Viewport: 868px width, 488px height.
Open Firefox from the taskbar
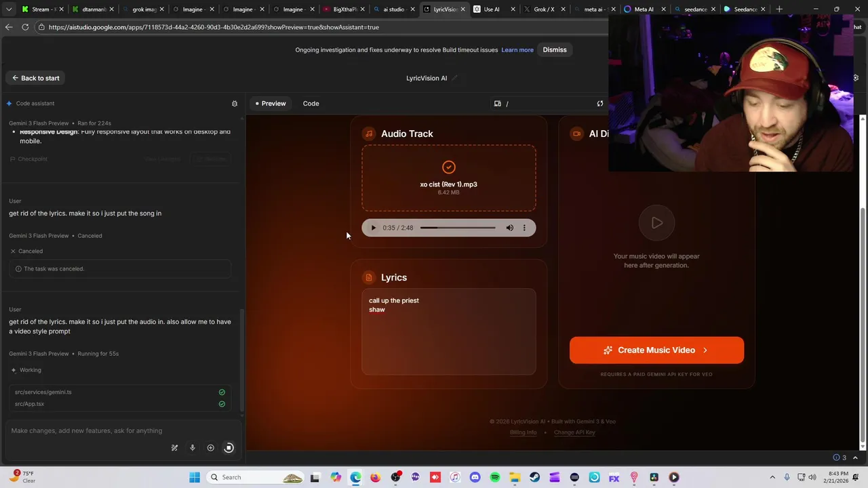click(375, 477)
